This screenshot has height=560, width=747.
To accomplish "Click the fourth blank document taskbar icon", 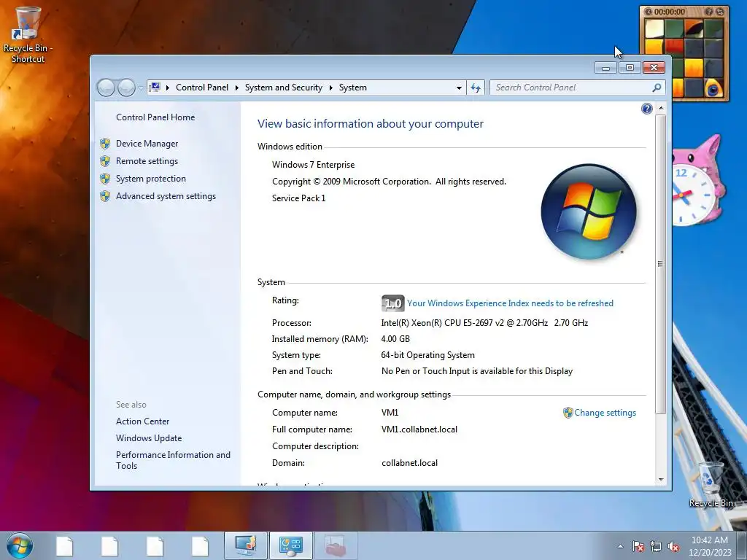I will [200, 546].
